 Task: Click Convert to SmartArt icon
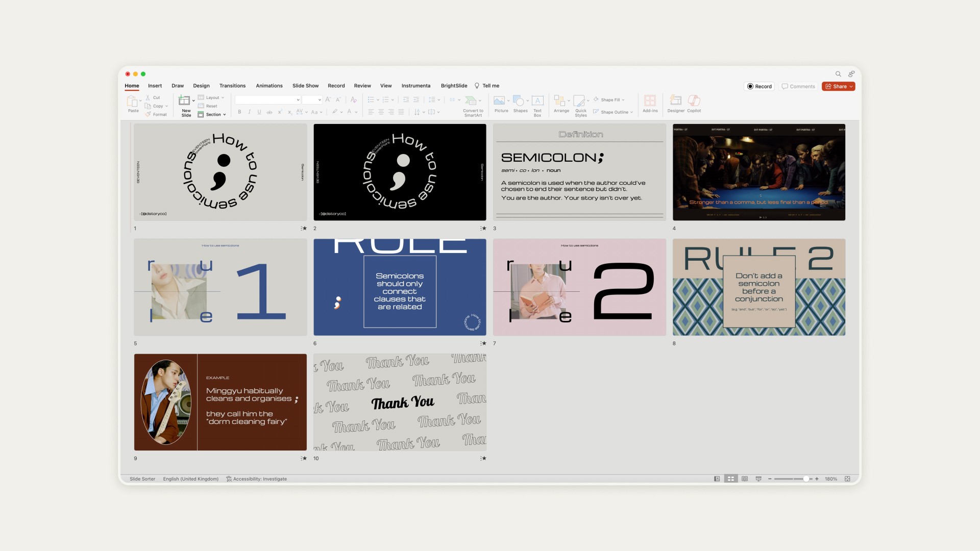(x=472, y=101)
